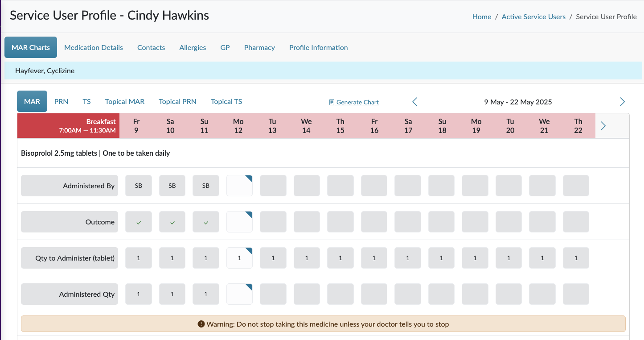Screen dimensions: 644x340
Task: Select Administered Qty cell for Monday 12
Action: pyautogui.click(x=239, y=294)
